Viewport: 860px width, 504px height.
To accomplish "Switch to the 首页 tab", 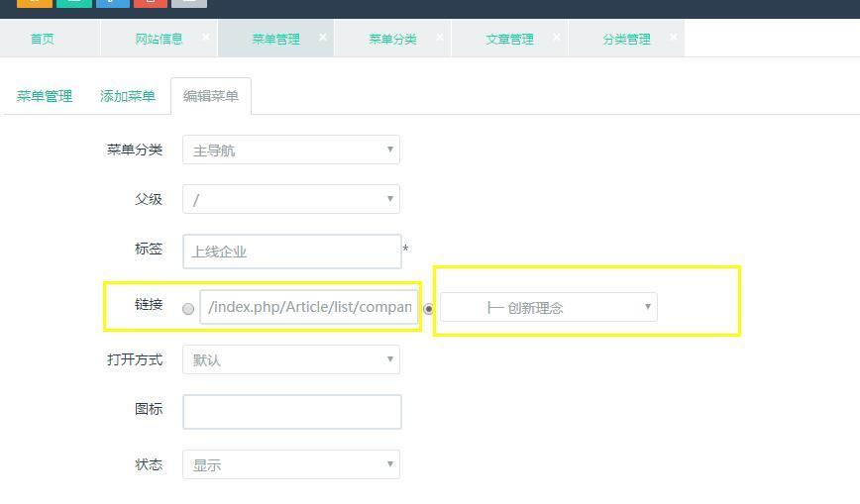I will (x=43, y=39).
